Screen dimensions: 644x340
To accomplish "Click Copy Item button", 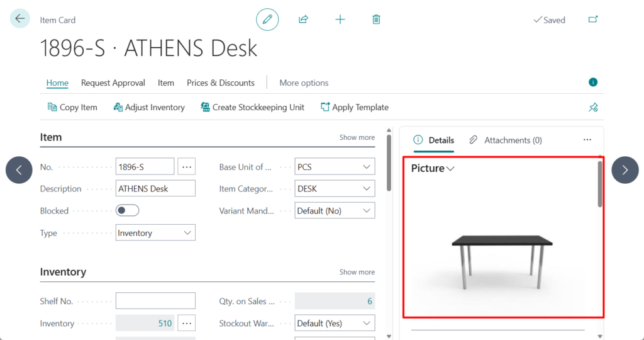I will coord(72,108).
